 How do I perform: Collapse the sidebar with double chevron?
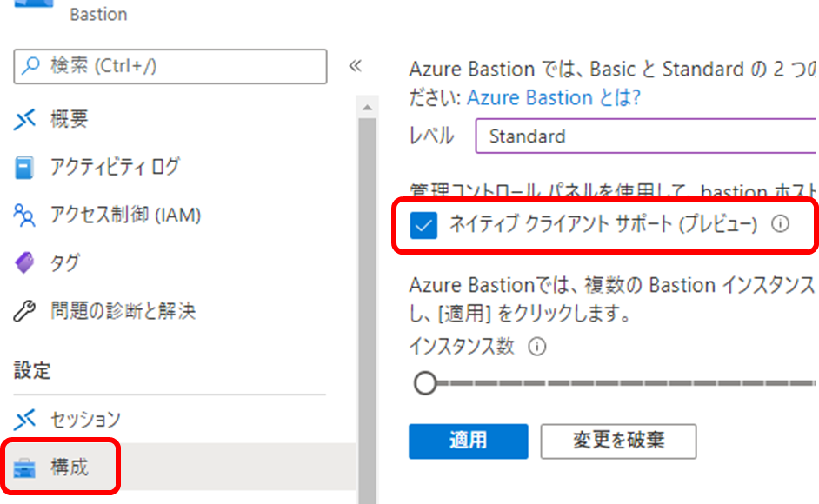(x=356, y=66)
